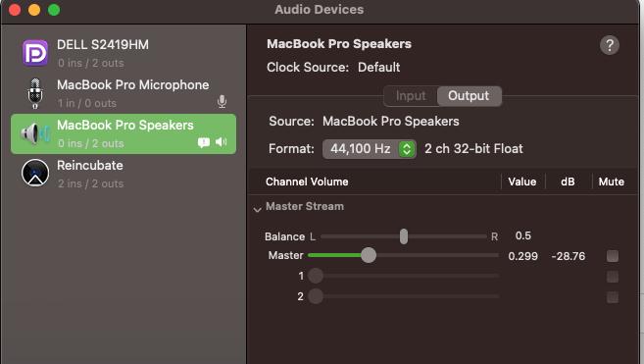
Task: Click the microphone default input indicator
Action: 222,101
